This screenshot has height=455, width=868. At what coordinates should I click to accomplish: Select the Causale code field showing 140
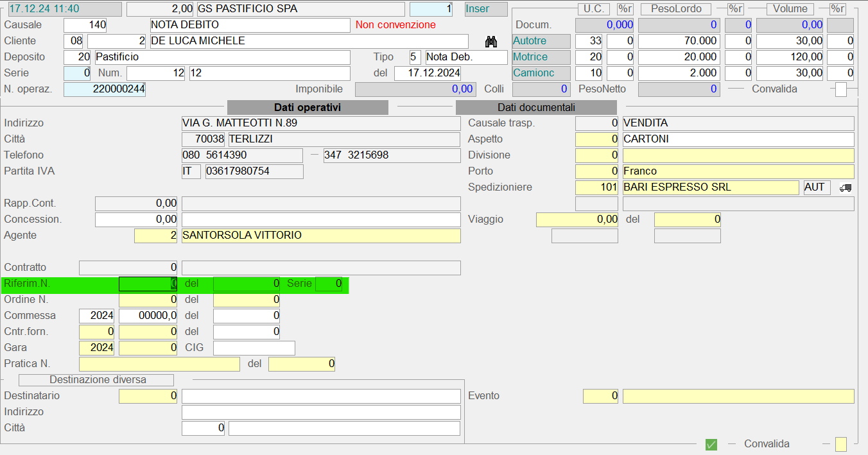(85, 25)
